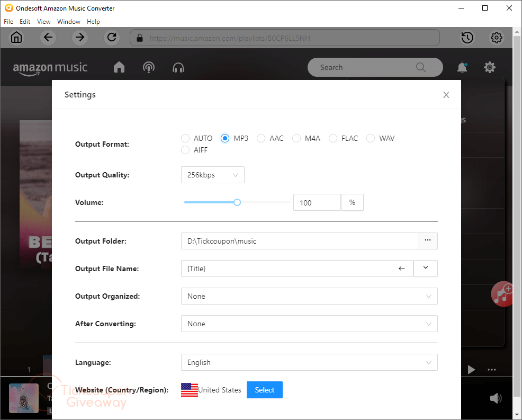This screenshot has height=420, width=522.
Task: Click the percent unit label beside volume
Action: pos(352,202)
